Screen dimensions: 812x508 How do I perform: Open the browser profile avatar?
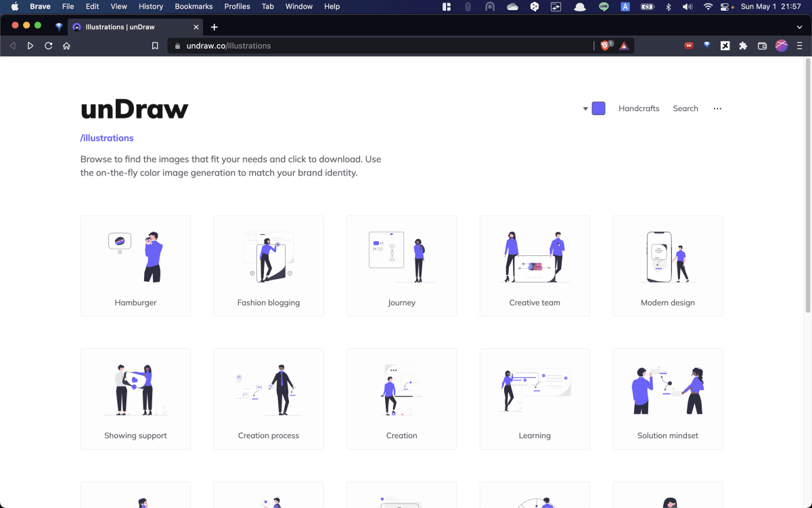pos(782,46)
